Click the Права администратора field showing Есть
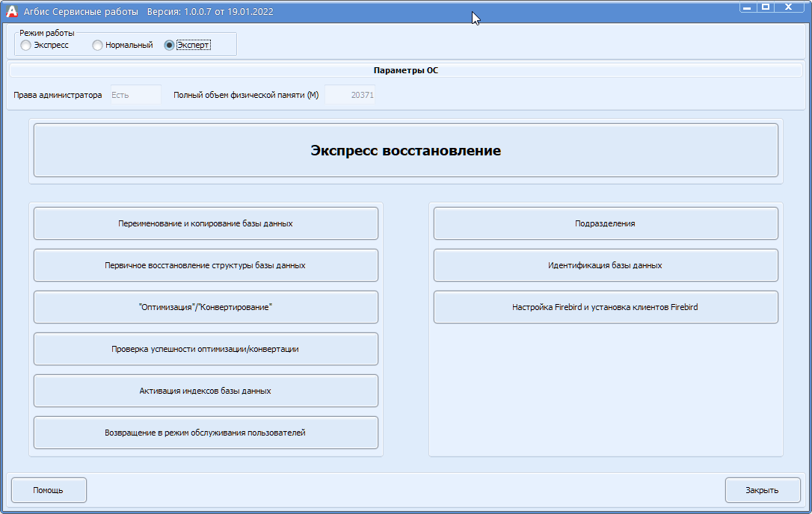812x514 pixels. pos(135,94)
